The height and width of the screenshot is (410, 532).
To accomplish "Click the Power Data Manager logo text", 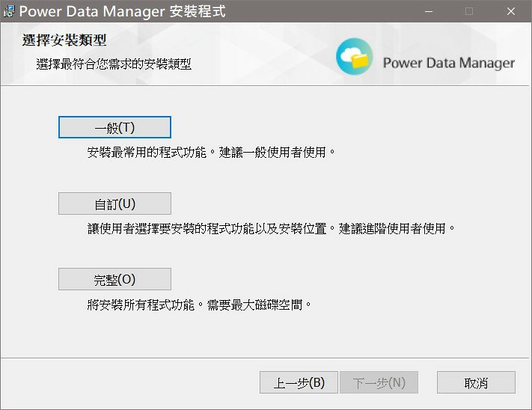I will [x=449, y=63].
